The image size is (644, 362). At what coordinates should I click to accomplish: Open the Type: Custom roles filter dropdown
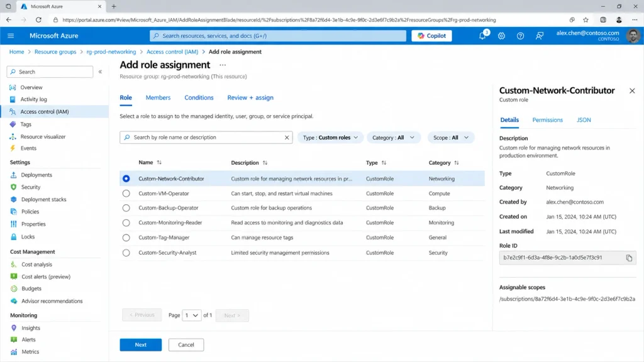pyautogui.click(x=330, y=138)
